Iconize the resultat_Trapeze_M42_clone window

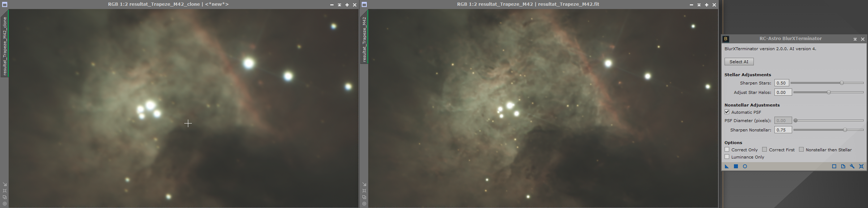332,5
